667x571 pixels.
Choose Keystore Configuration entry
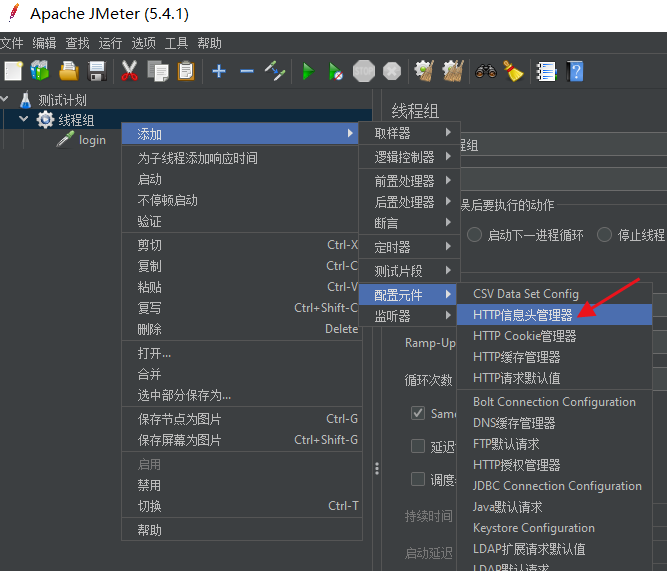[x=555, y=528]
